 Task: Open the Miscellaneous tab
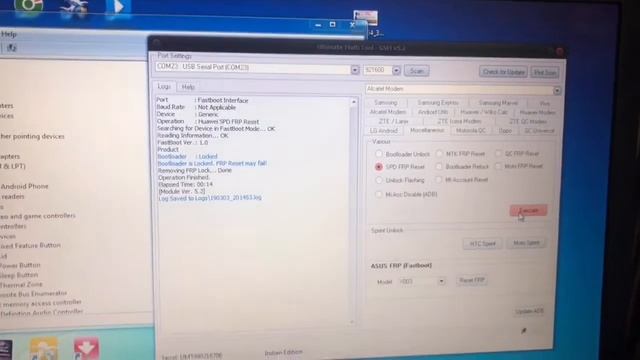(427, 130)
